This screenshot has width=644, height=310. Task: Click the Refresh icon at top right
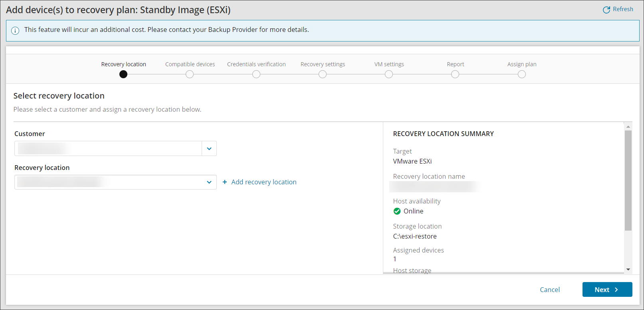[606, 10]
